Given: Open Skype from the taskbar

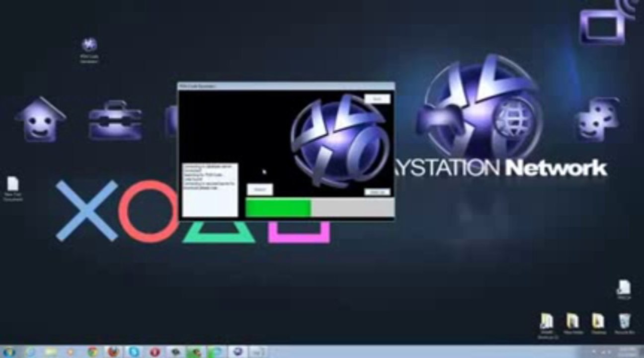Looking at the screenshot, I should point(134,352).
